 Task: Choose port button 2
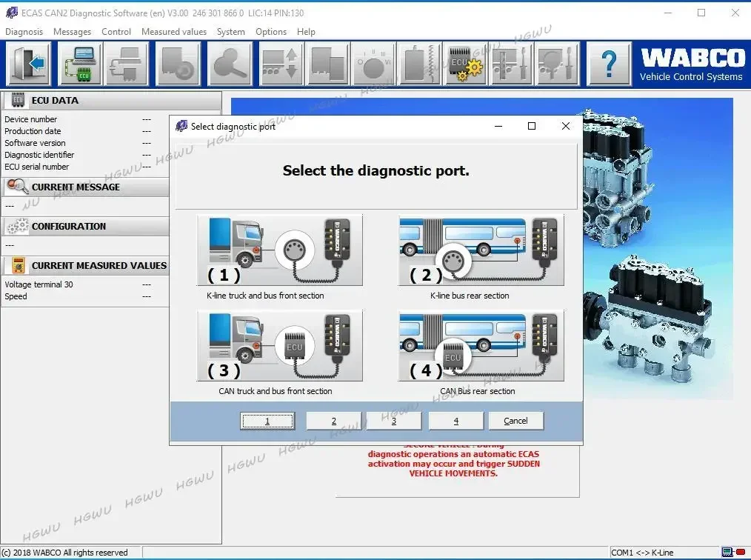pos(334,421)
